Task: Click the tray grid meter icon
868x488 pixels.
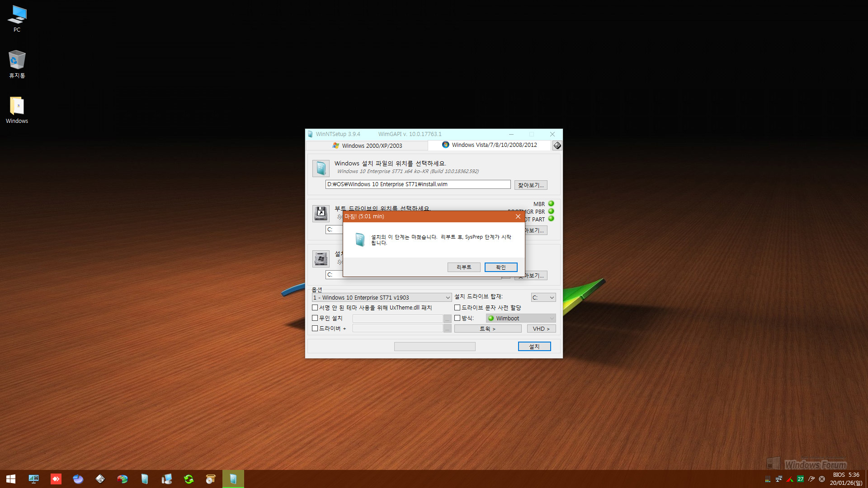Action: [x=768, y=479]
